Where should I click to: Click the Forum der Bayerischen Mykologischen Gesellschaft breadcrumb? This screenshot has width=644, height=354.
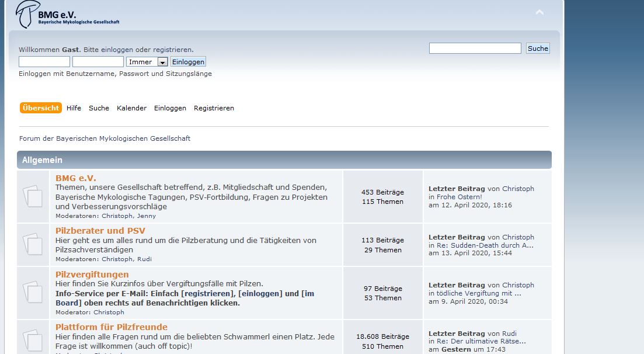coord(105,138)
